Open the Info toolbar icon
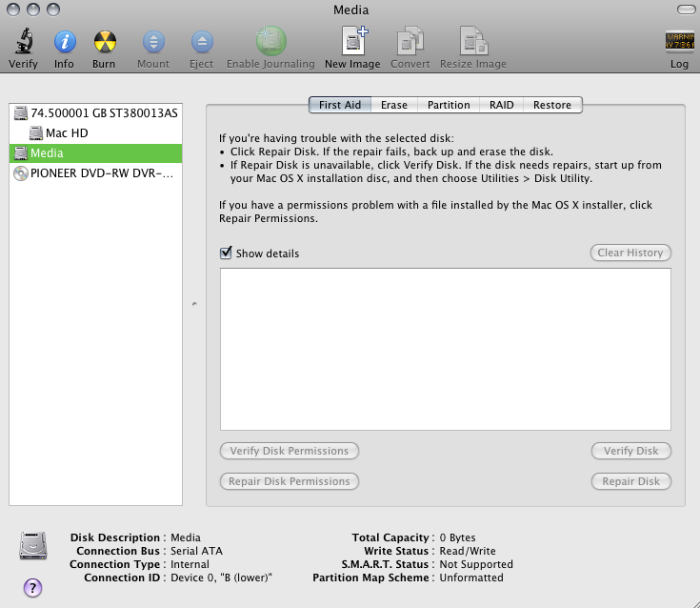The height and width of the screenshot is (608, 700). pos(65,42)
